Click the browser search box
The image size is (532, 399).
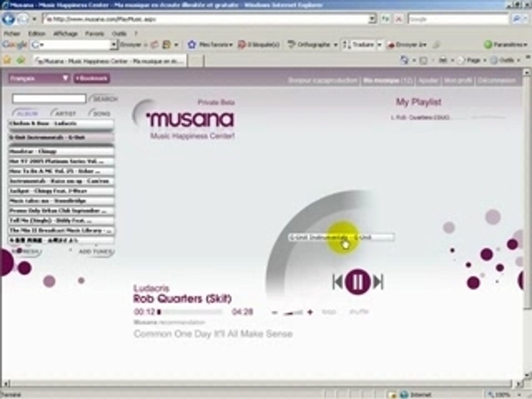click(458, 19)
